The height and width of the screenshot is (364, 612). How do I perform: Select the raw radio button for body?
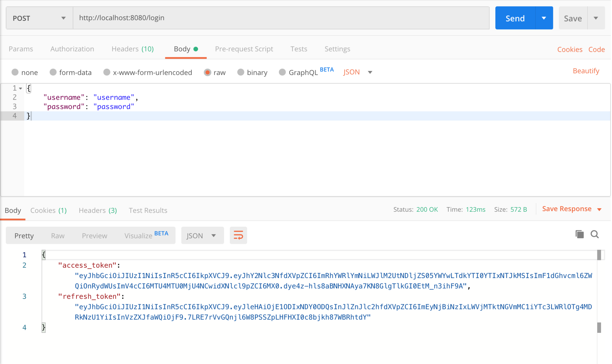207,72
